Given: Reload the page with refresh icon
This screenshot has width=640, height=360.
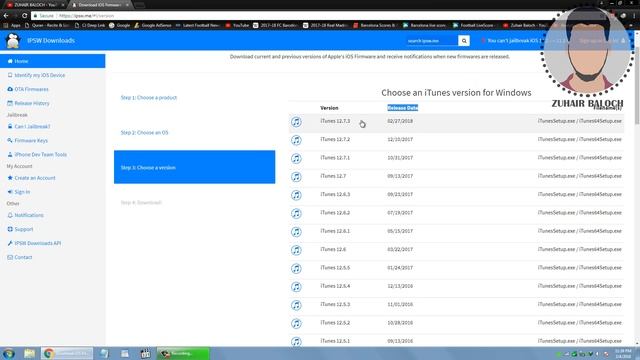Looking at the screenshot, I should click(x=24, y=16).
